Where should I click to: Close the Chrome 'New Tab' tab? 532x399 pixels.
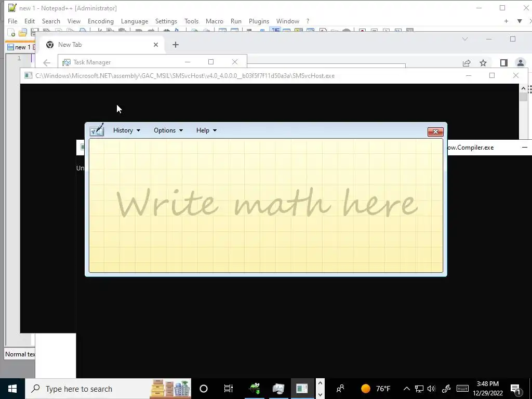coord(156,45)
